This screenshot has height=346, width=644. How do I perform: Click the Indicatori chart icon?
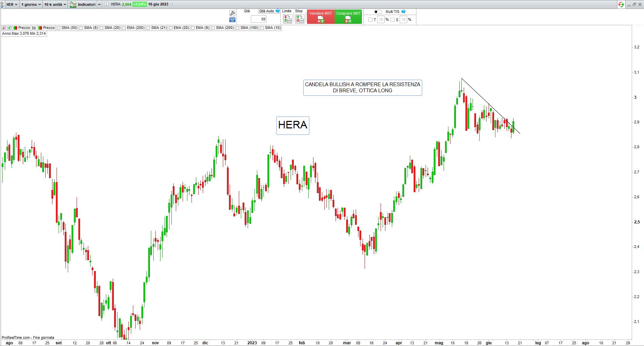pyautogui.click(x=73, y=4)
